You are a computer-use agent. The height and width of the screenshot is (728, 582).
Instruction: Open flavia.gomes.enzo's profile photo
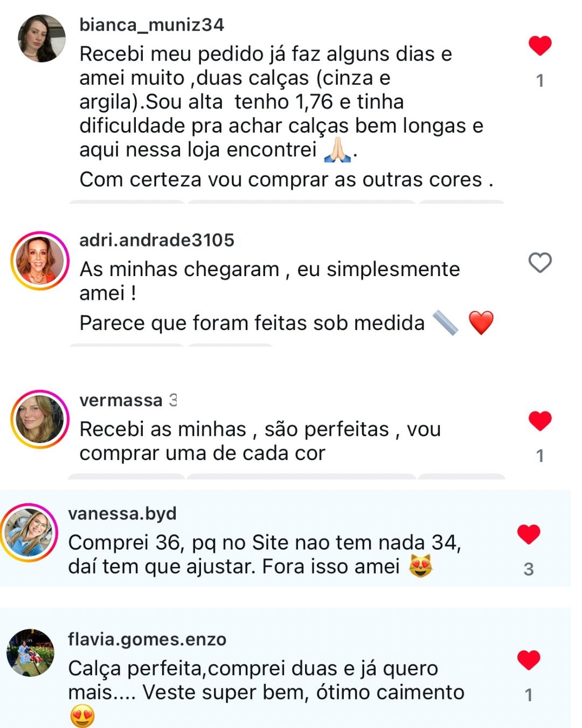coord(31,653)
